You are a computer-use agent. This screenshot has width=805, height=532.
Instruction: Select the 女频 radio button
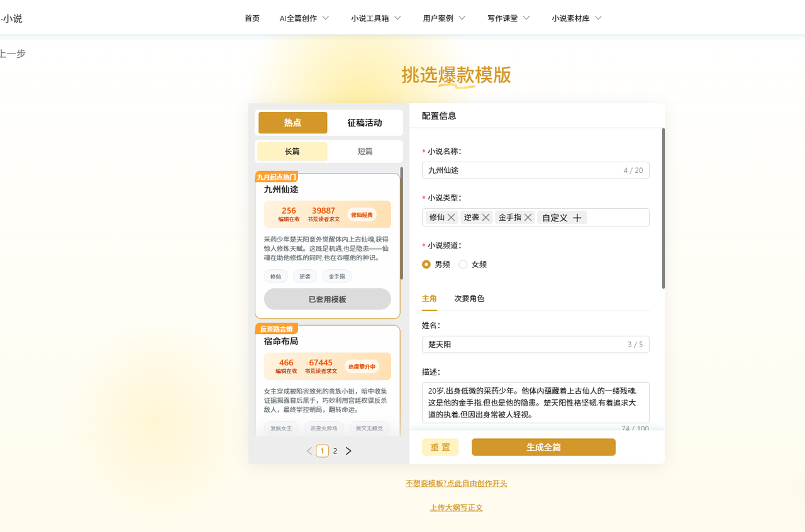pos(463,265)
